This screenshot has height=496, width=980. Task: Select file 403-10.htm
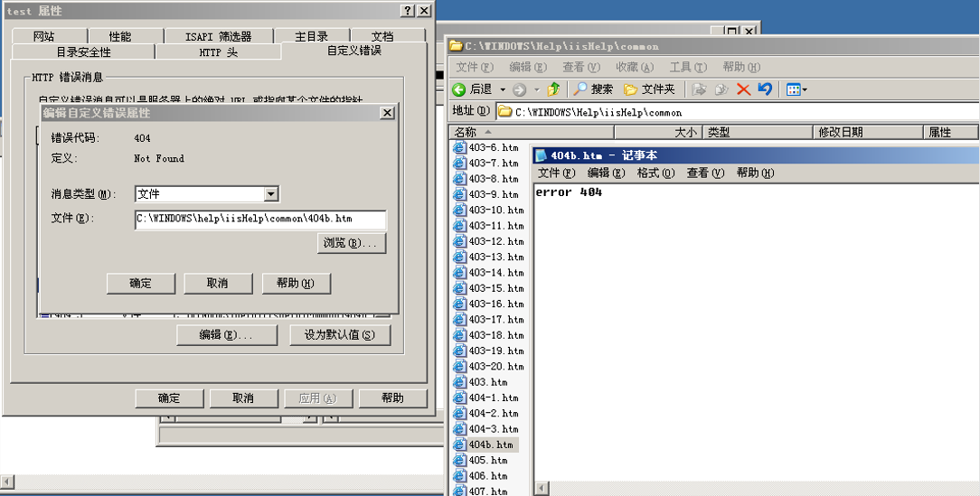(x=489, y=210)
